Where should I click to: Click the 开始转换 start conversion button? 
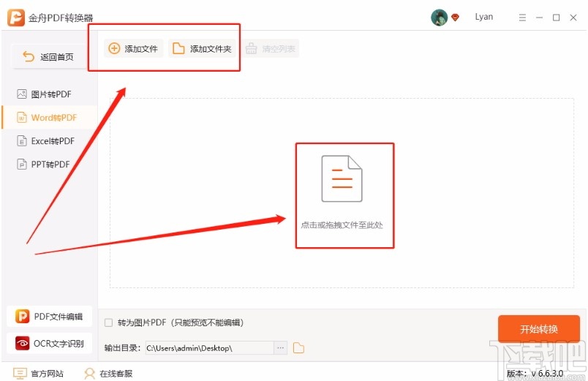(539, 329)
